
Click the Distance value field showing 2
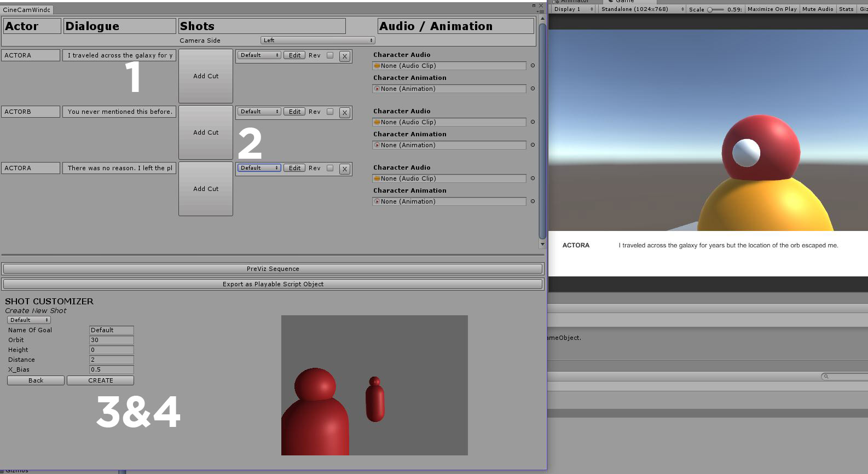coord(112,360)
